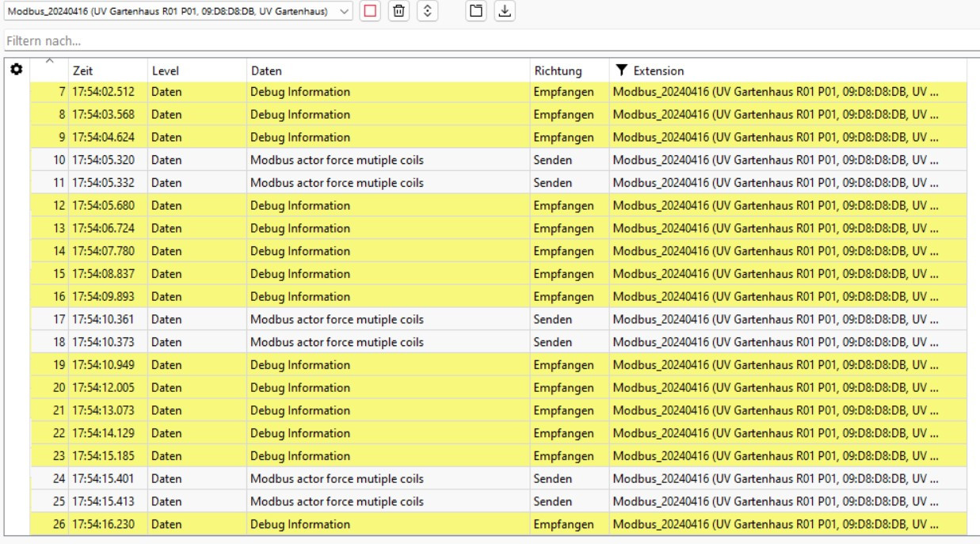Click the sort arrow above row numbers
The width and height of the screenshot is (980, 544).
49,62
